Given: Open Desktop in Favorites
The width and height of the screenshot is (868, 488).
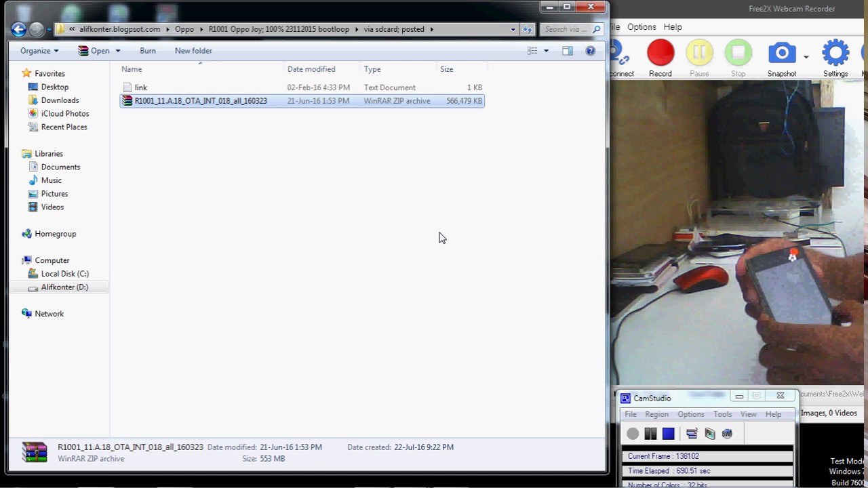Looking at the screenshot, I should tap(54, 87).
